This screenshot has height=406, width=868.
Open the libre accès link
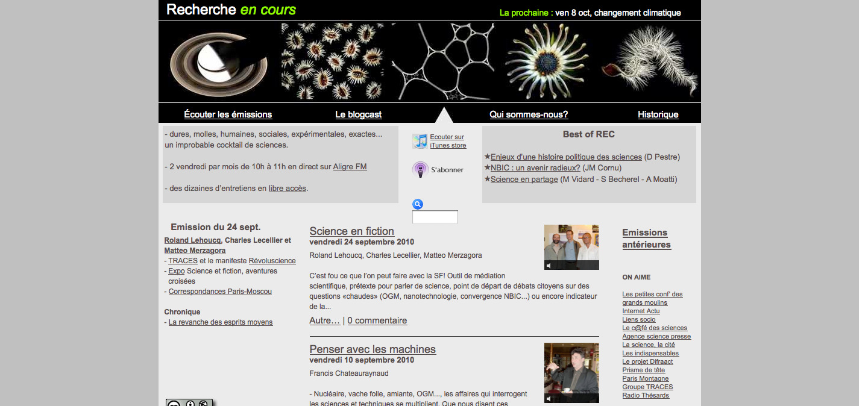[288, 189]
